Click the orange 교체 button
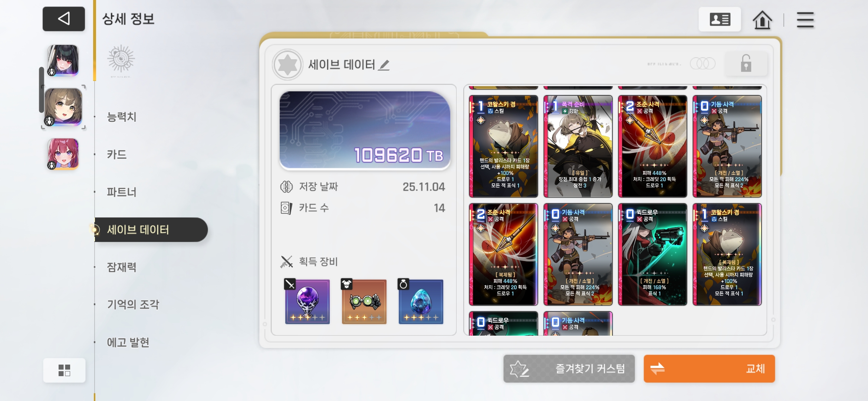This screenshot has height=401, width=868. [x=709, y=369]
